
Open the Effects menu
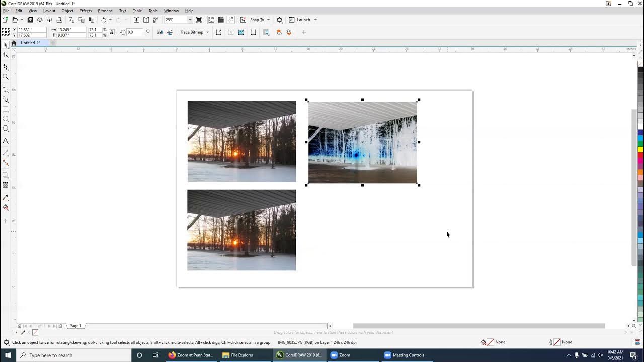[x=86, y=11]
